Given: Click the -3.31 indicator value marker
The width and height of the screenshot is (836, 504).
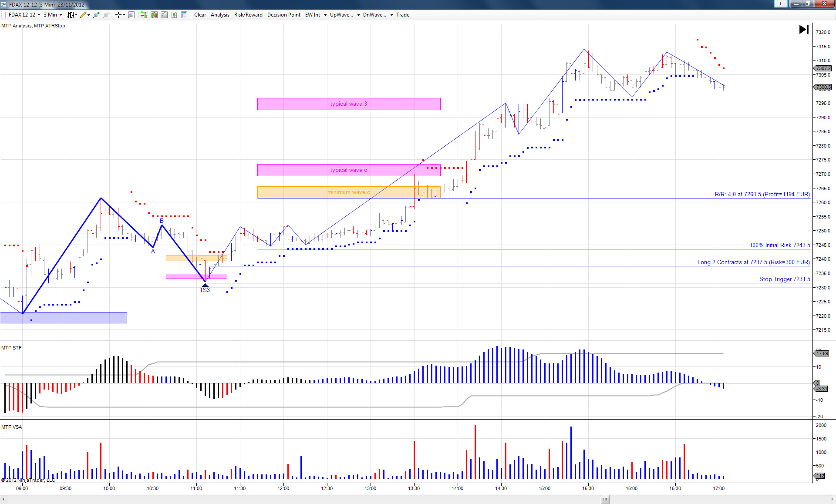Looking at the screenshot, I should [x=821, y=389].
